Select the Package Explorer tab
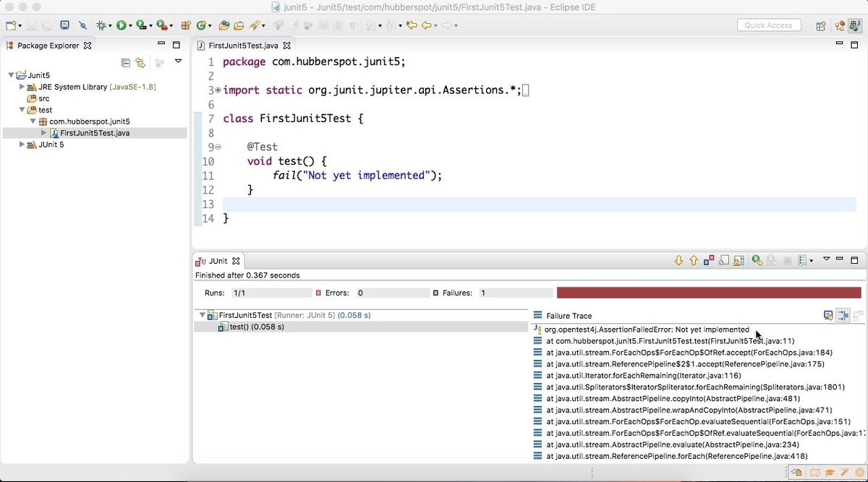868x482 pixels. [x=48, y=46]
